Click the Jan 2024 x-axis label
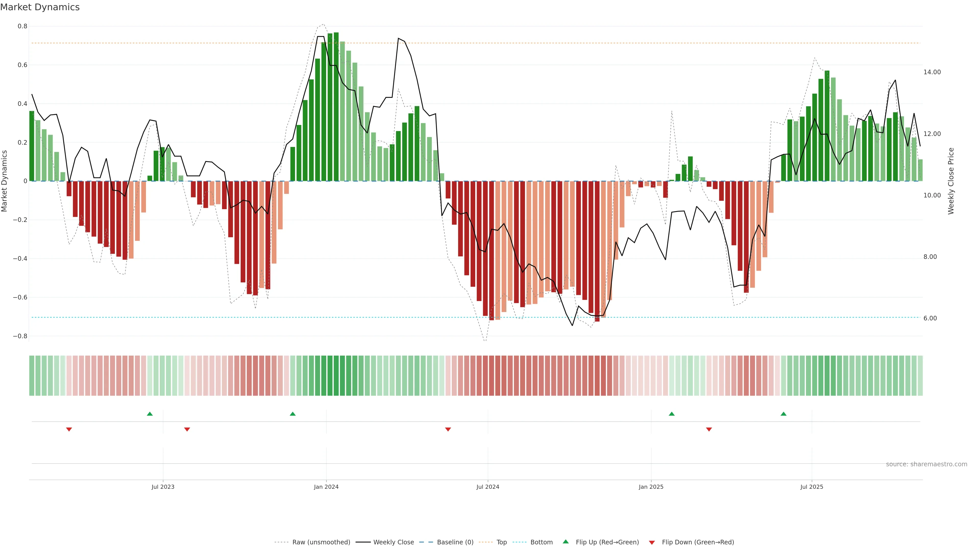This screenshot has width=980, height=551. pyautogui.click(x=326, y=487)
